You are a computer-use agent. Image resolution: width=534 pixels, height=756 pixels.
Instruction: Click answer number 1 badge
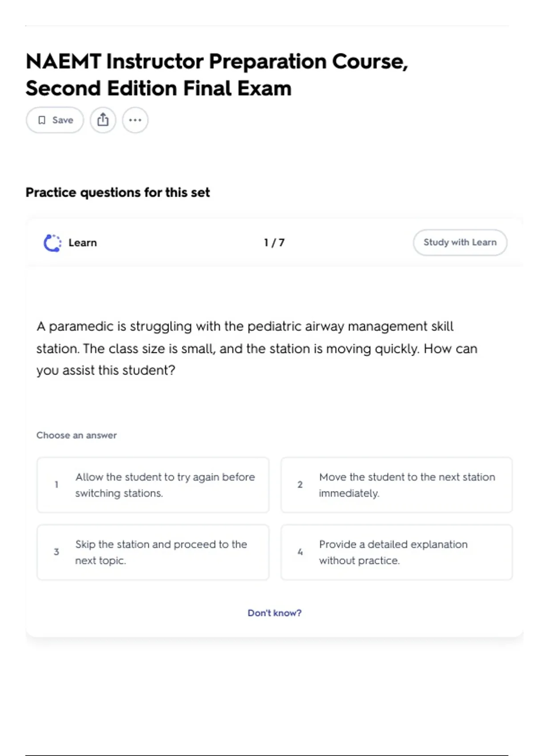[57, 485]
